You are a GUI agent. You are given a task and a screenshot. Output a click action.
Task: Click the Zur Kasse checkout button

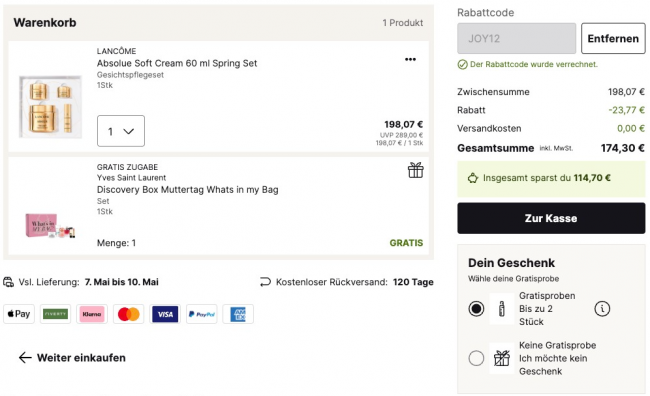point(551,218)
